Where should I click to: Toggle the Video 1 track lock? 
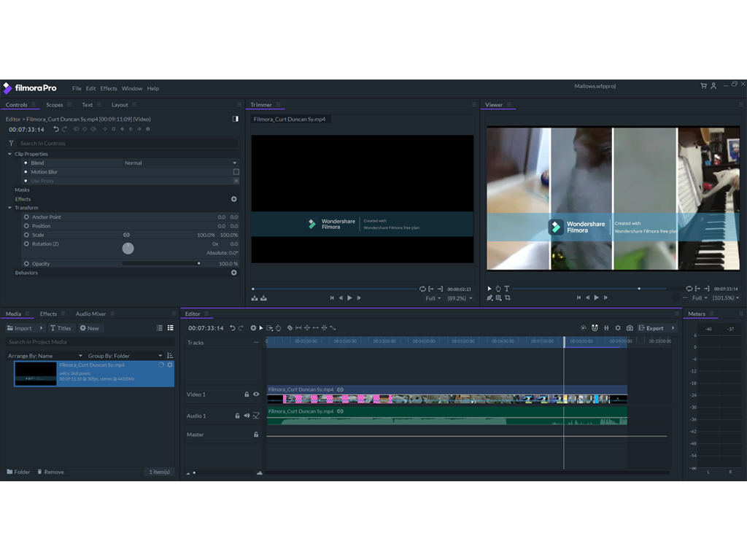[x=247, y=394]
